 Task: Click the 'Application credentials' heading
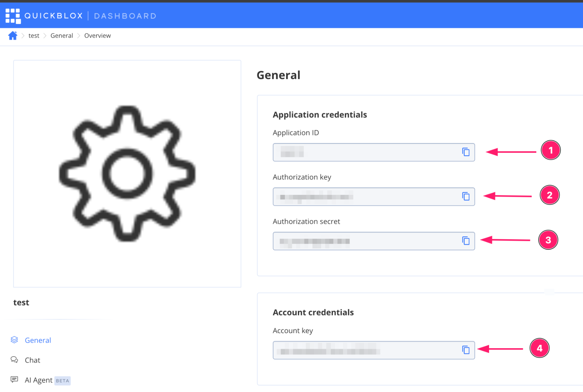coord(320,115)
